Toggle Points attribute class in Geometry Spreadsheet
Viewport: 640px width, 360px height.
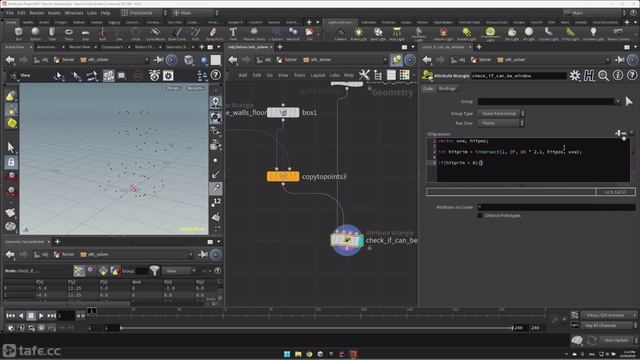coord(79,270)
